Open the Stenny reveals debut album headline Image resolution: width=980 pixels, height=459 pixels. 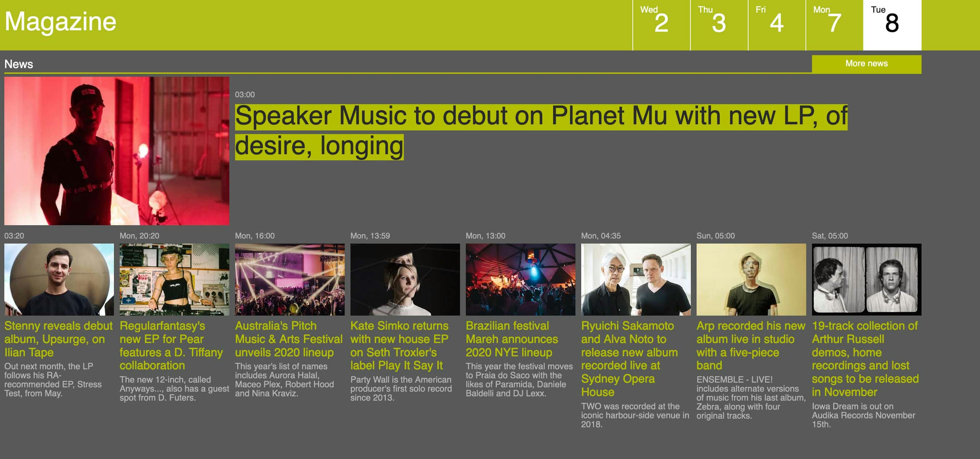[59, 339]
